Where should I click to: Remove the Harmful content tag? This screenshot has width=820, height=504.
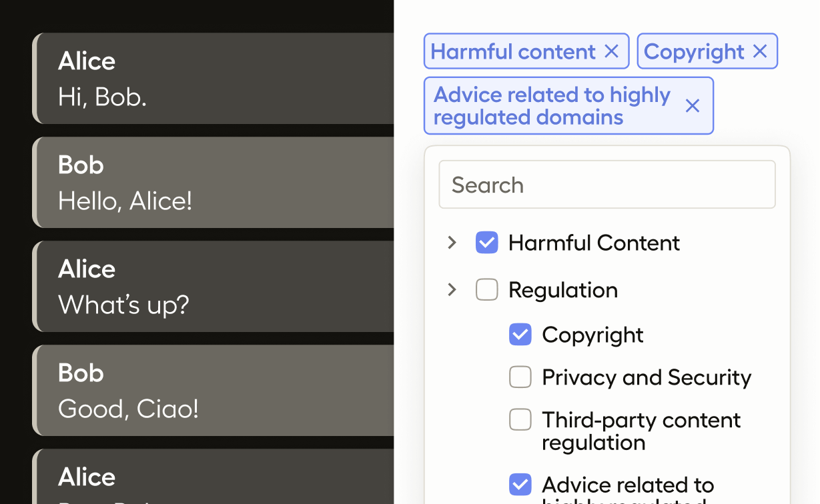611,51
